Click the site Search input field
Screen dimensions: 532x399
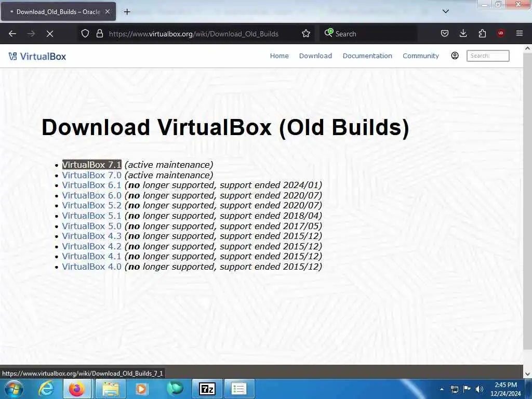tap(488, 56)
